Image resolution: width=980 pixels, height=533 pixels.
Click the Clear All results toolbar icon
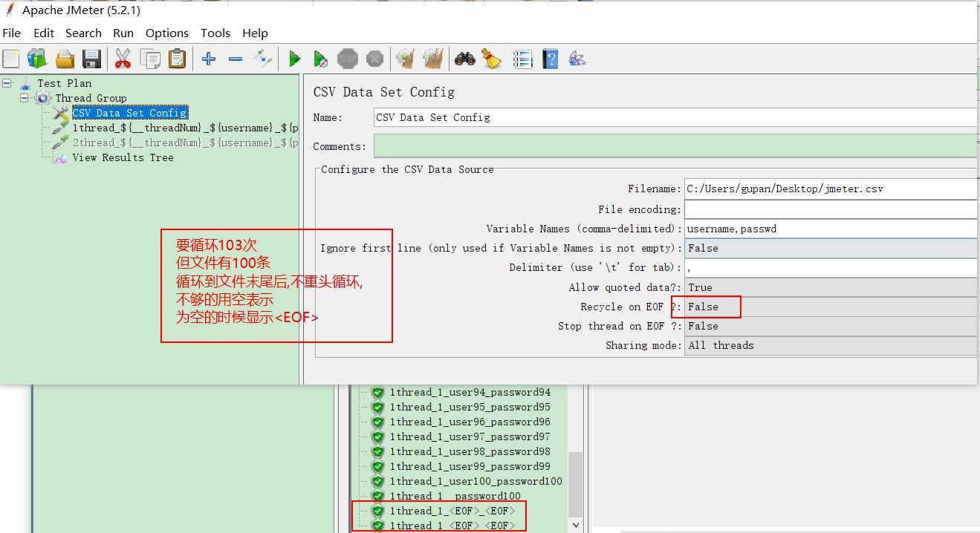[432, 59]
